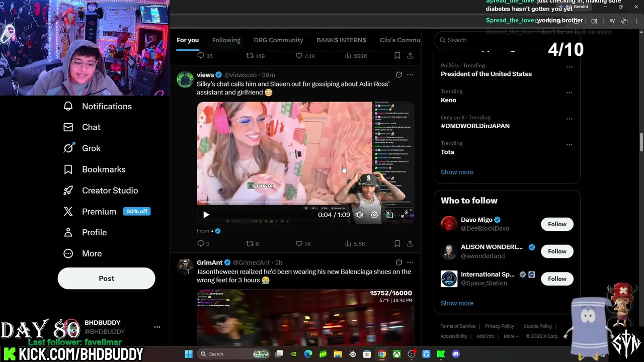The image size is (644, 362).
Task: Switch to the Following tab
Action: 226,40
